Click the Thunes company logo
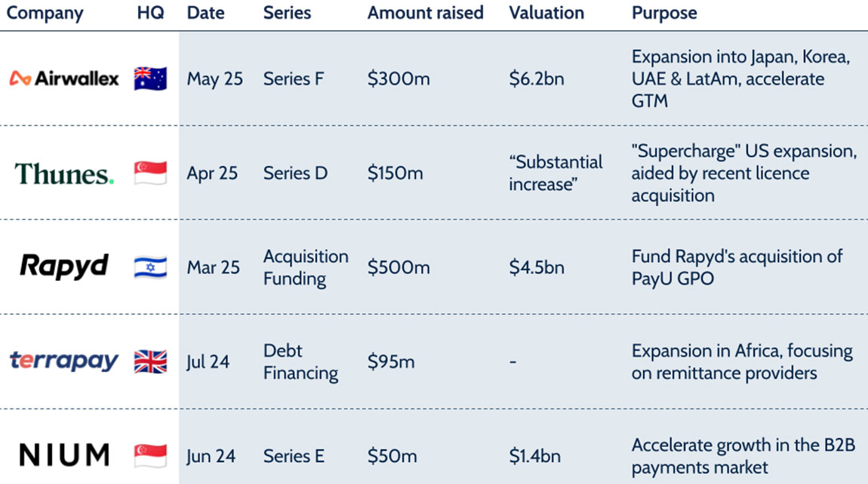Viewport: 868px width, 484px height. [x=65, y=174]
